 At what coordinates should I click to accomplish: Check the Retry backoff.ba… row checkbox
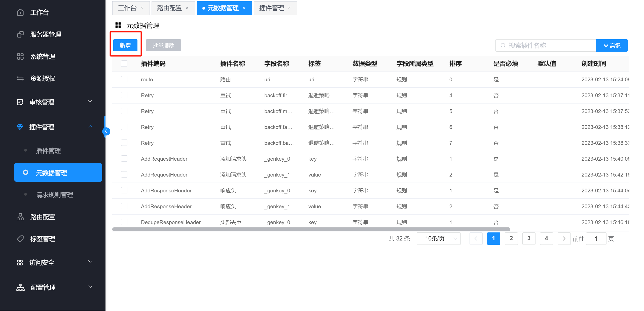pos(124,143)
